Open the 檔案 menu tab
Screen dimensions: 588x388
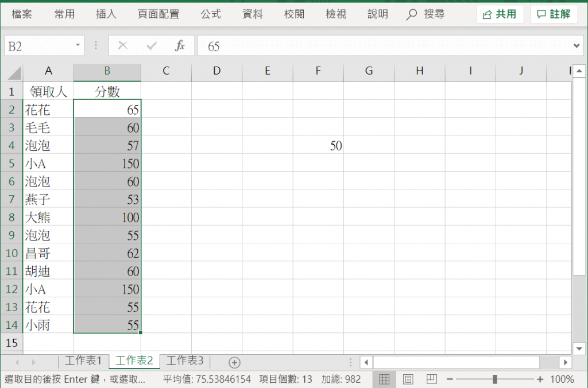tap(22, 14)
